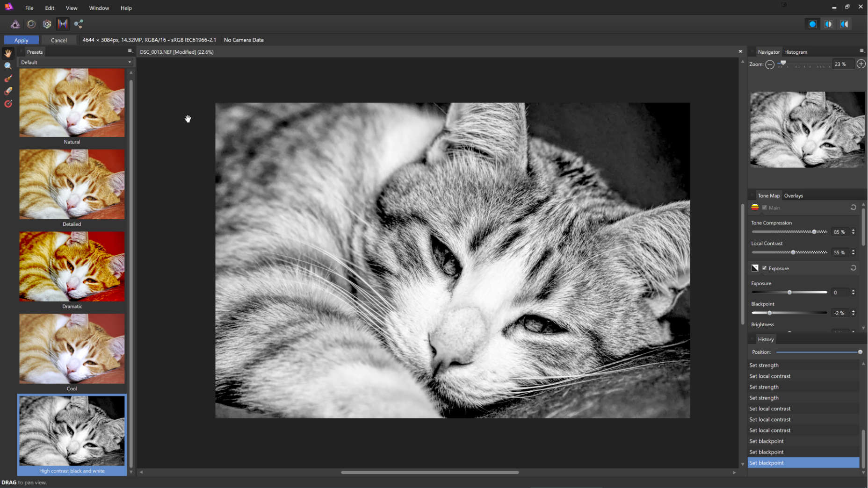This screenshot has height=488, width=868.
Task: Adjust the Local Contrast slider
Action: point(789,252)
